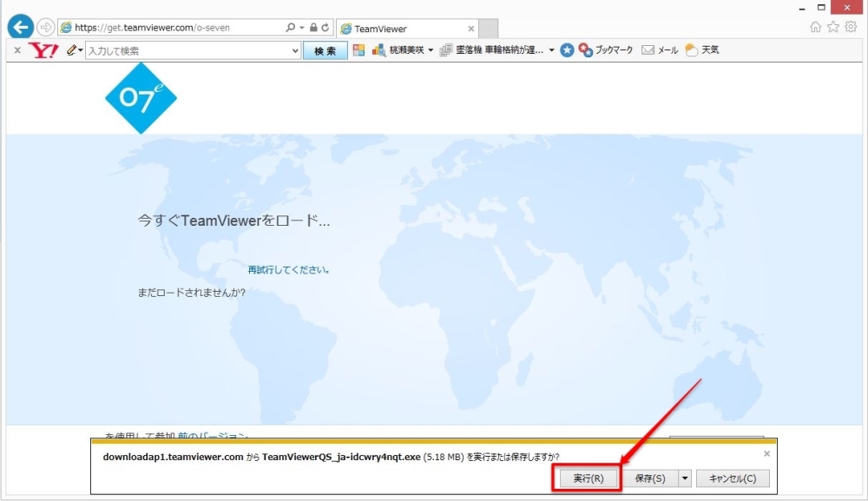
Task: Click the Home icon
Action: [815, 27]
